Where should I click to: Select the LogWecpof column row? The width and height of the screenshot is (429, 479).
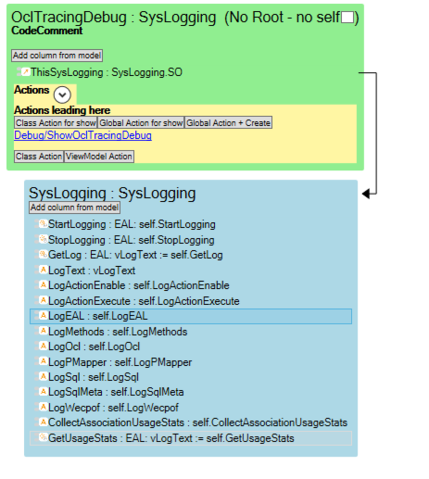click(191, 407)
